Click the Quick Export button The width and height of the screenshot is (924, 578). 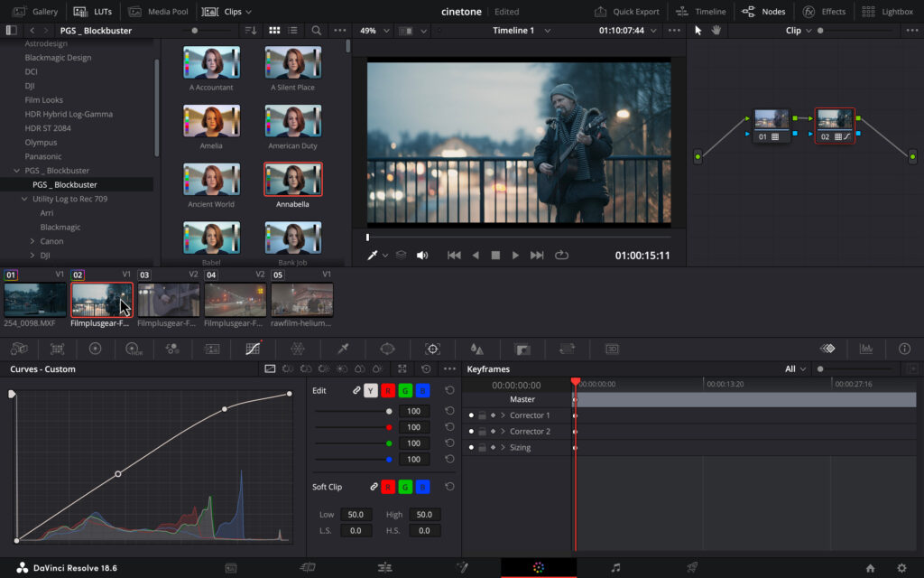pos(626,12)
